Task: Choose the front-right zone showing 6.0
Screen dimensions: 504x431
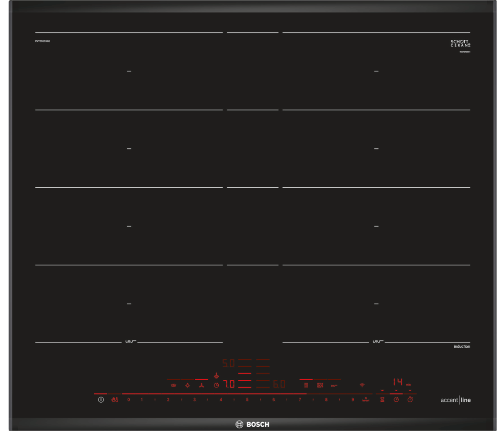Action: (x=279, y=384)
